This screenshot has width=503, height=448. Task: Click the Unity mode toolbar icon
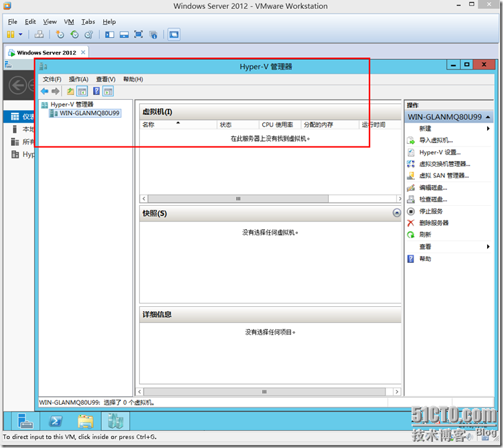coord(153,34)
